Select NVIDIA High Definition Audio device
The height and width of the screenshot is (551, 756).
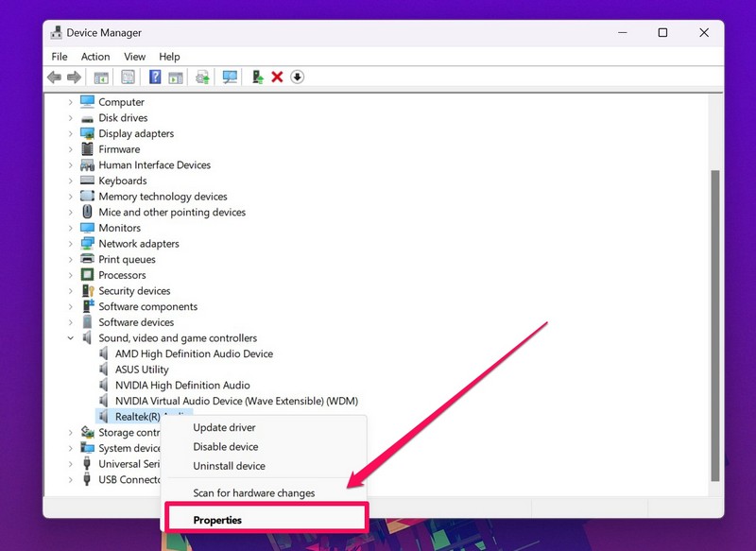pos(182,386)
